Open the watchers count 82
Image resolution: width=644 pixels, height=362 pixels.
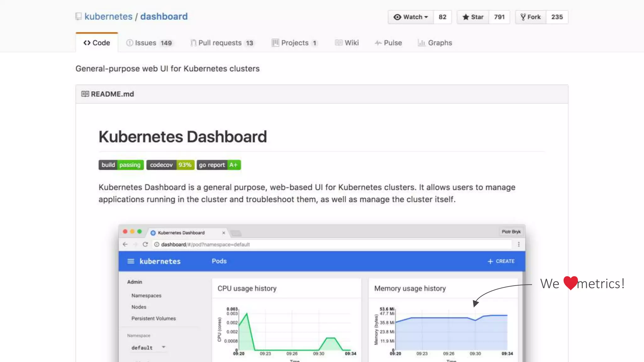click(x=442, y=17)
